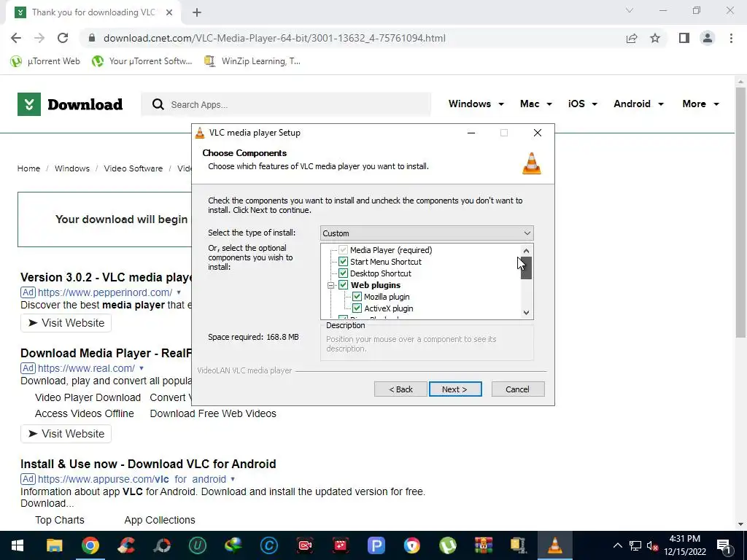Click the VLC cone in the setup title bar
Image resolution: width=747 pixels, height=560 pixels.
coord(200,133)
